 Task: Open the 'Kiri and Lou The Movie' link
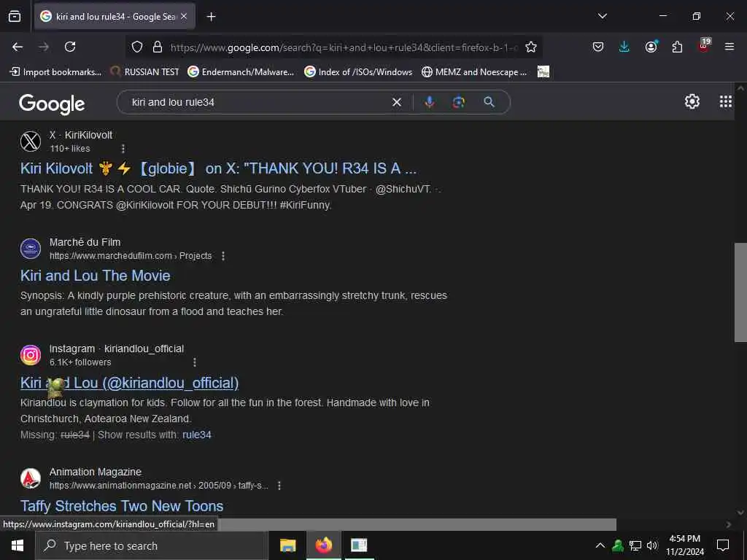coord(96,276)
